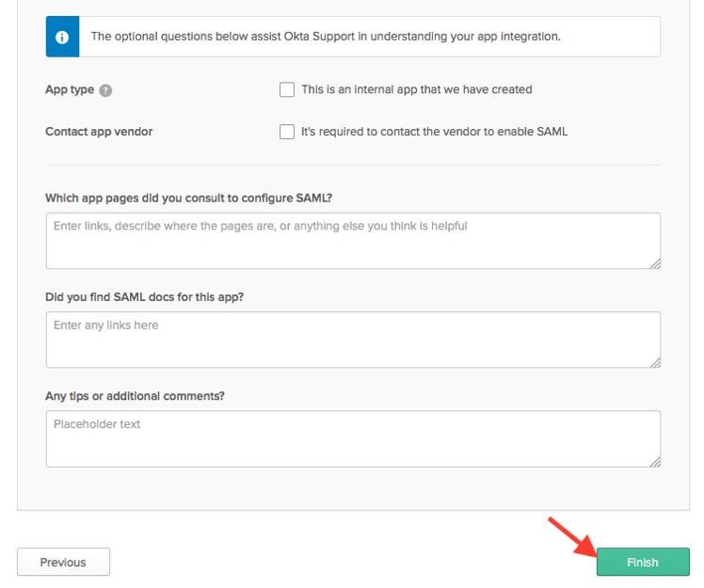This screenshot has height=588, width=704.
Task: Click the 'Which app pages did you consult' heading
Action: [x=188, y=198]
